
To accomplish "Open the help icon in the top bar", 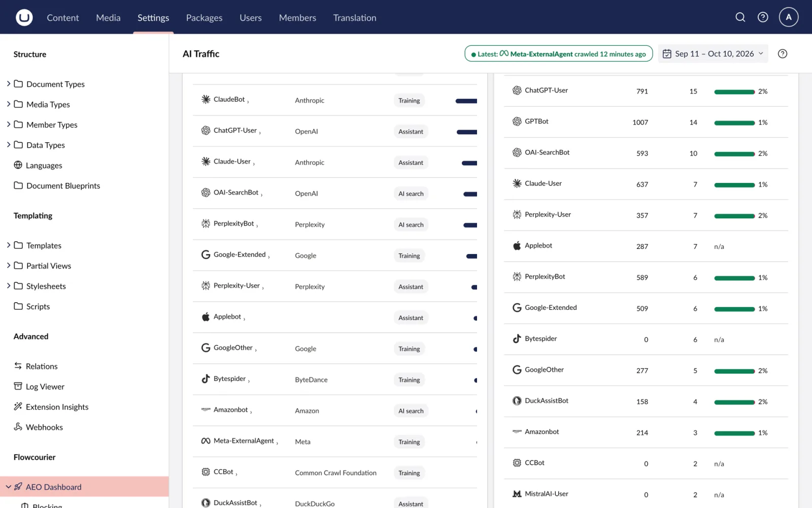I will click(x=763, y=17).
